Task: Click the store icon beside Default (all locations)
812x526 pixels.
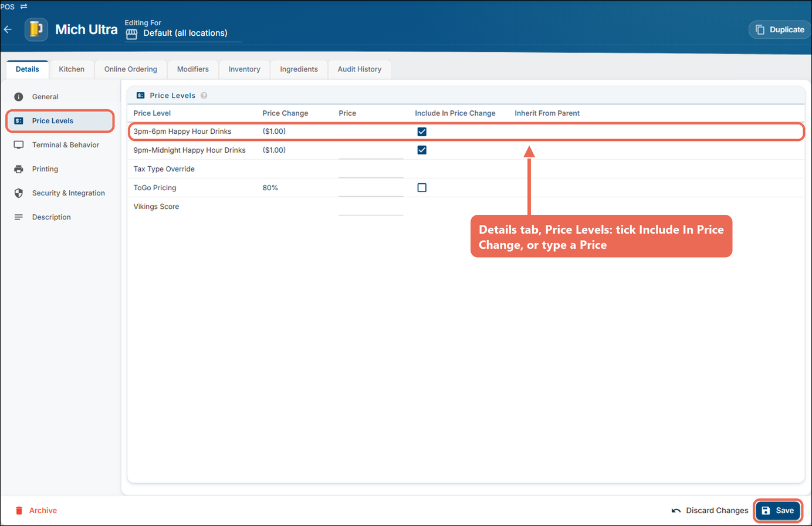Action: [x=132, y=34]
